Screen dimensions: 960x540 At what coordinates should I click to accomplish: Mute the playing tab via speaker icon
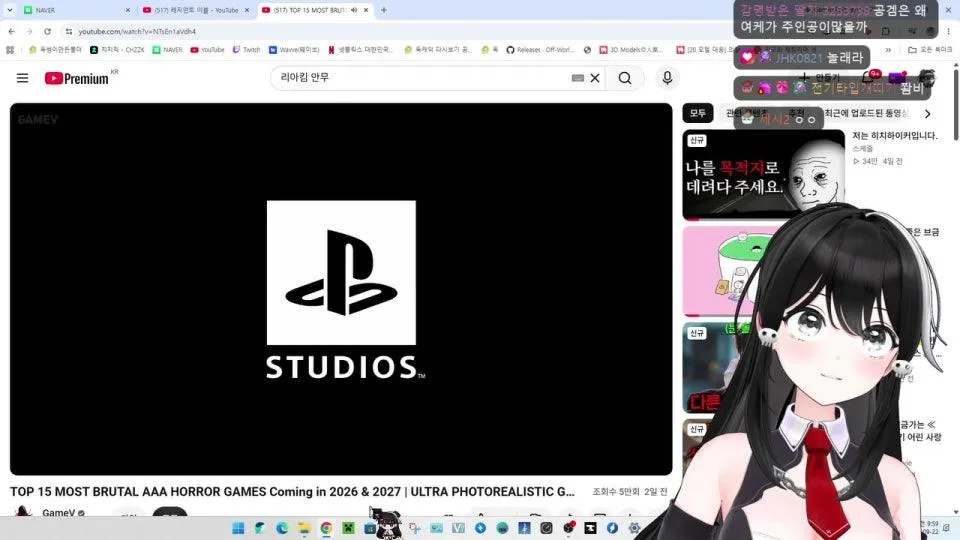(x=354, y=10)
